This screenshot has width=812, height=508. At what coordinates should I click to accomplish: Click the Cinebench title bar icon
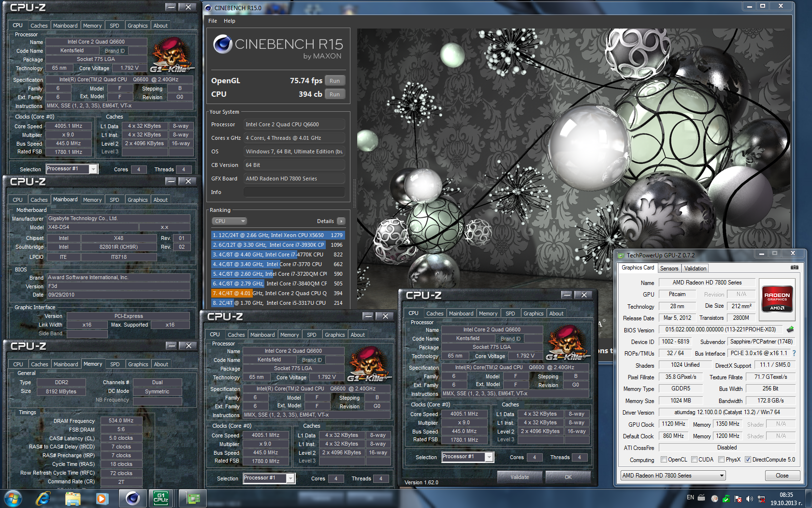point(208,8)
